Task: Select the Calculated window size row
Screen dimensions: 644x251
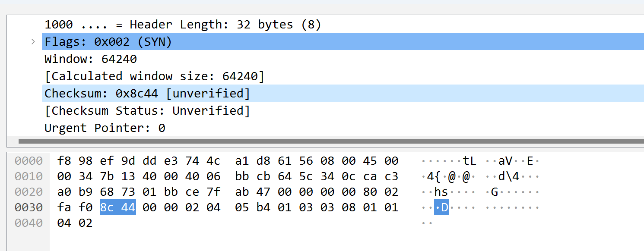Action: (x=343, y=76)
